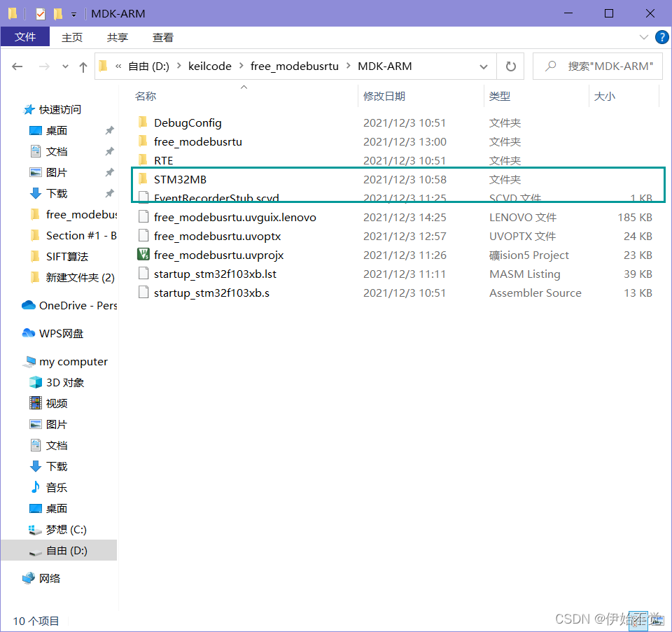Open the 文件 menu tab
This screenshot has width=672, height=632.
(25, 37)
